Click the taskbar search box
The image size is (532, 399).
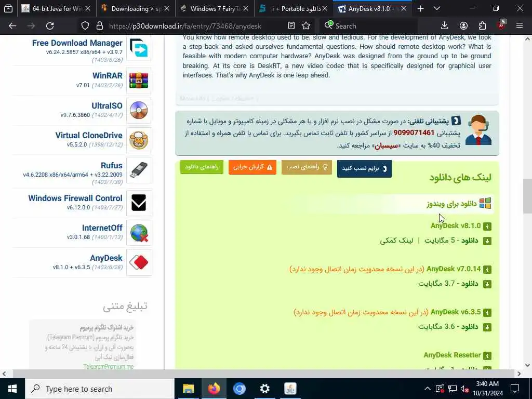click(100, 389)
